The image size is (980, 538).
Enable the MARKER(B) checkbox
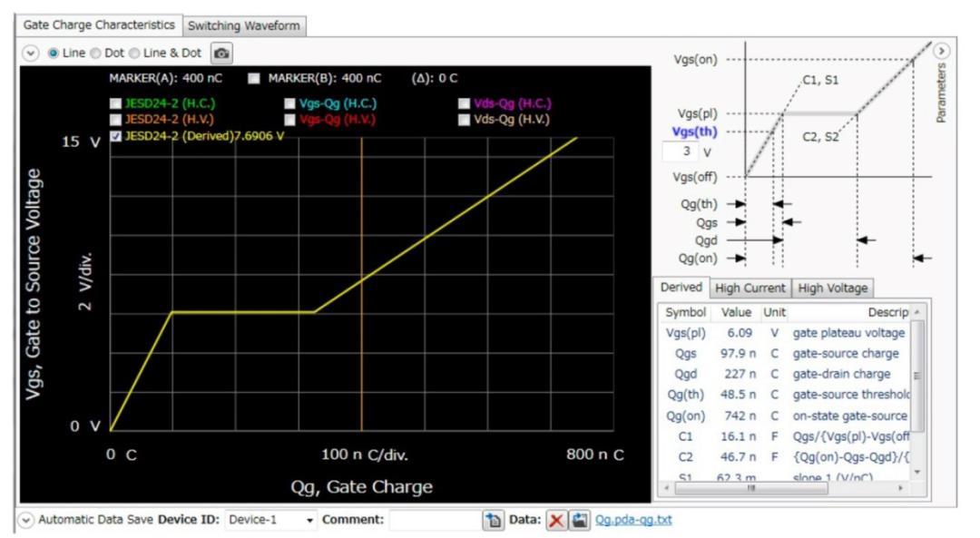[x=254, y=79]
